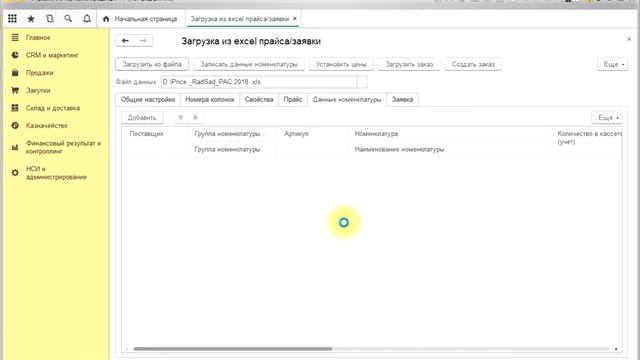This screenshot has height=360, width=640.
Task: Click scrollbar right arrow
Action: coord(616,349)
